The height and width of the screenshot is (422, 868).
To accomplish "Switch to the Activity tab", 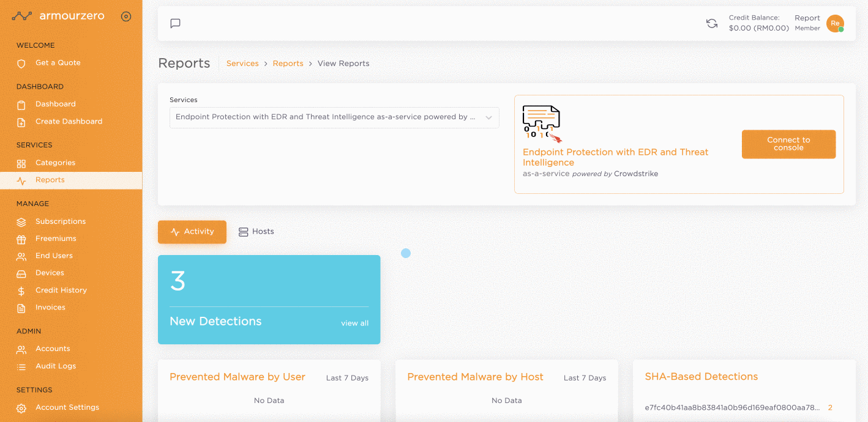I will pyautogui.click(x=192, y=232).
